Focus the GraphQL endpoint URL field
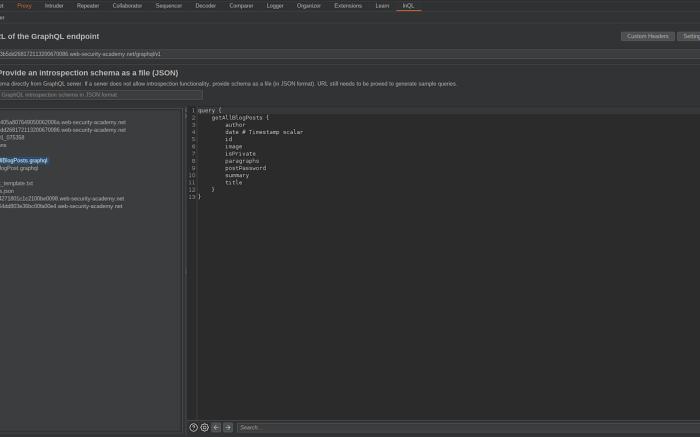 pos(350,54)
